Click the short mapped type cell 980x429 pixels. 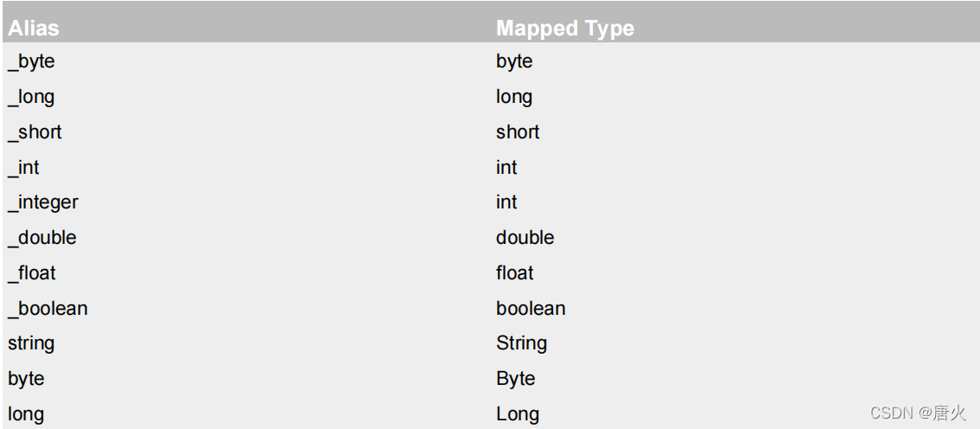tap(518, 131)
